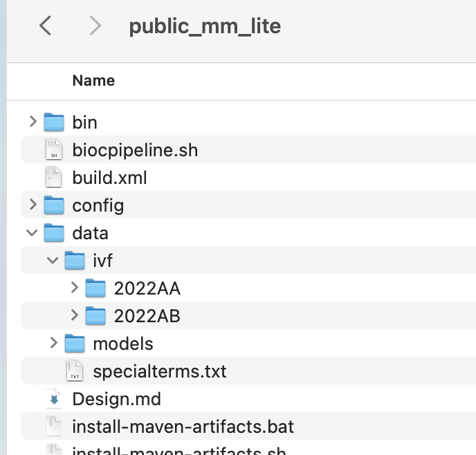
Task: Select the ivf folder name
Action: click(x=103, y=261)
